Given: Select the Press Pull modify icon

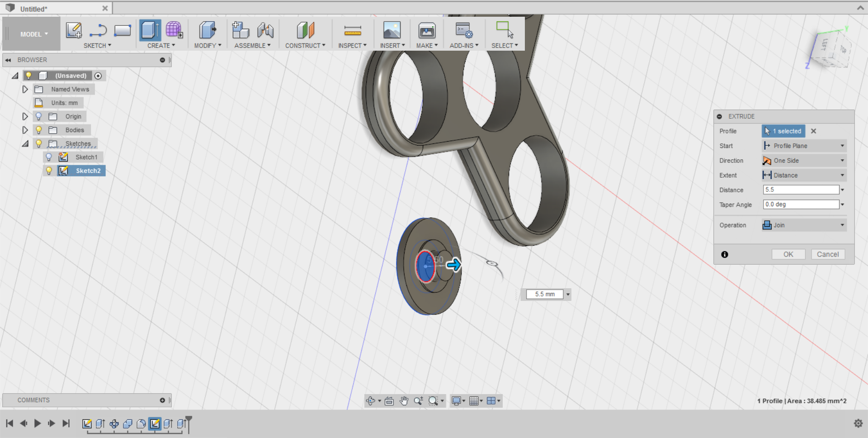Looking at the screenshot, I should pyautogui.click(x=208, y=30).
